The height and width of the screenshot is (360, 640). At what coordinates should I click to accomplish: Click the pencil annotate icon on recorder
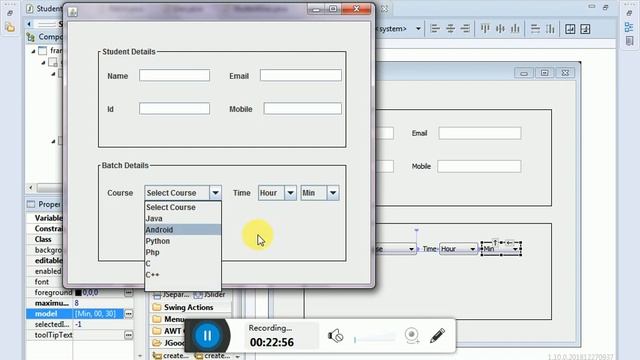pyautogui.click(x=437, y=336)
